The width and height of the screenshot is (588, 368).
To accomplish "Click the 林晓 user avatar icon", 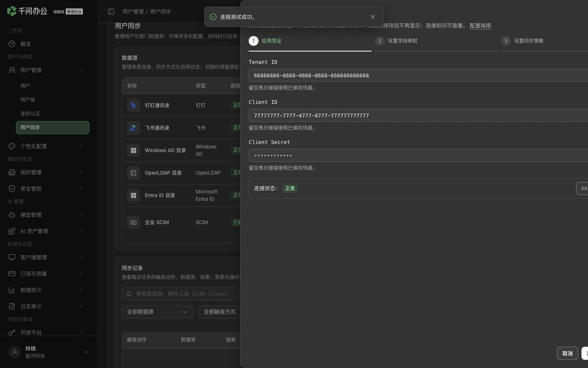I will point(15,352).
